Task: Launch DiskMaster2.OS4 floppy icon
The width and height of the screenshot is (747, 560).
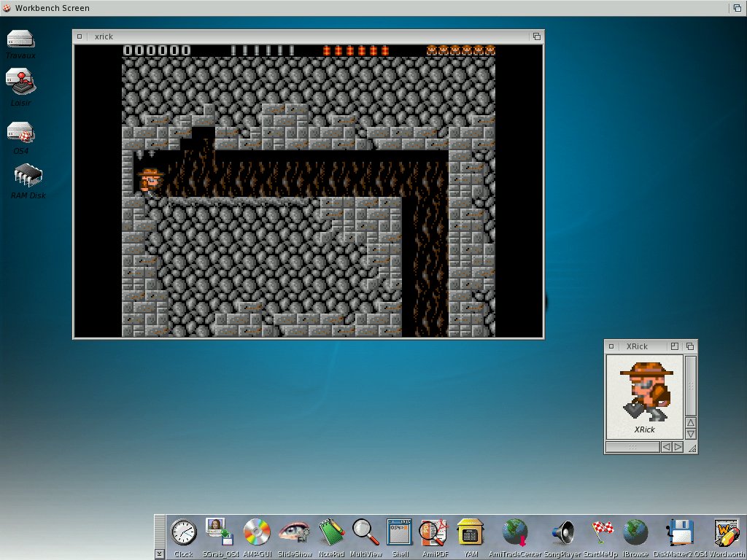Action: [x=680, y=532]
